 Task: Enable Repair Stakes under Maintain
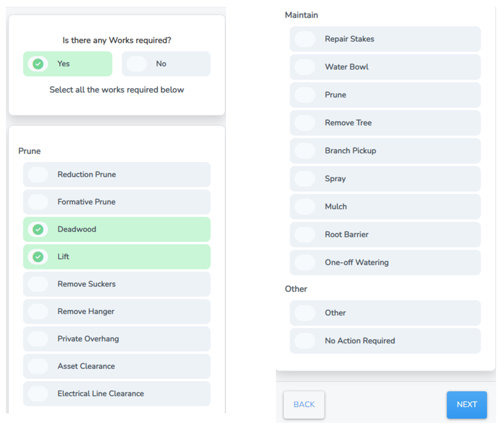click(x=385, y=39)
